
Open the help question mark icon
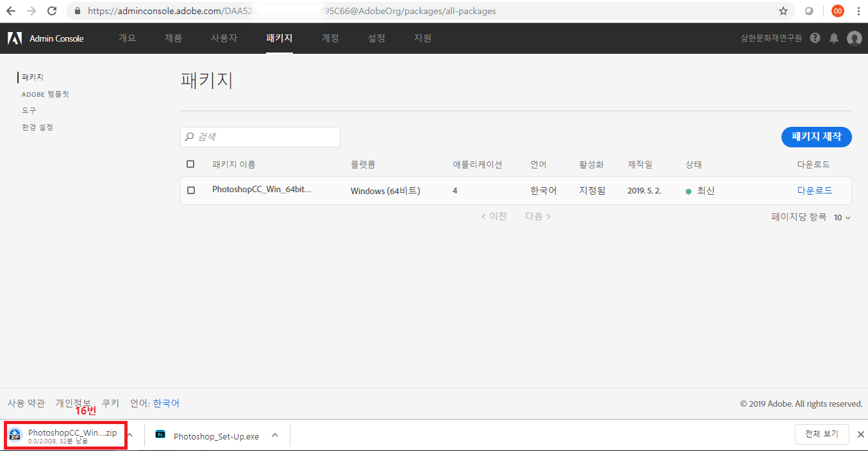pos(815,38)
